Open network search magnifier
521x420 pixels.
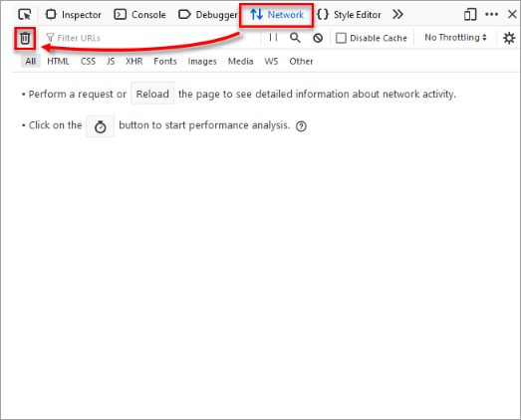point(295,38)
